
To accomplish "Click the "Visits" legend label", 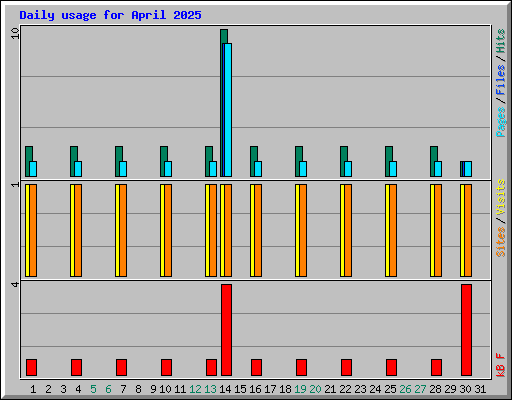I will [501, 197].
